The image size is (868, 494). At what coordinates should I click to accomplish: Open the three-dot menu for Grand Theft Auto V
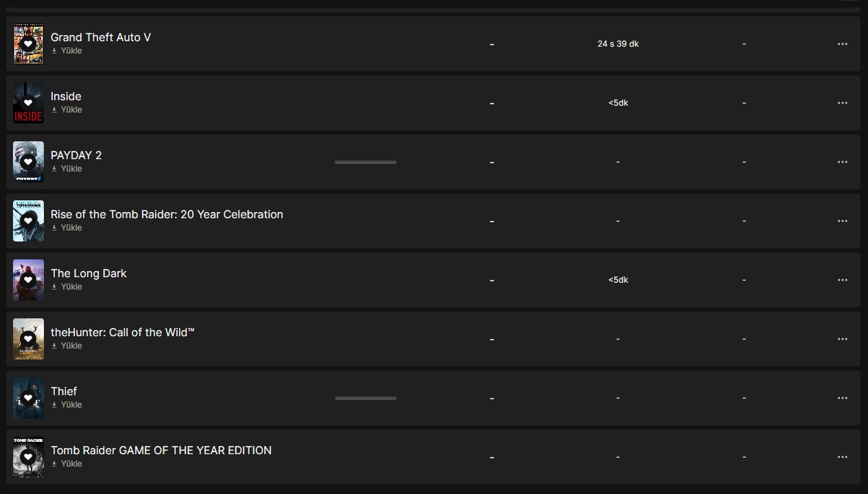pos(843,44)
